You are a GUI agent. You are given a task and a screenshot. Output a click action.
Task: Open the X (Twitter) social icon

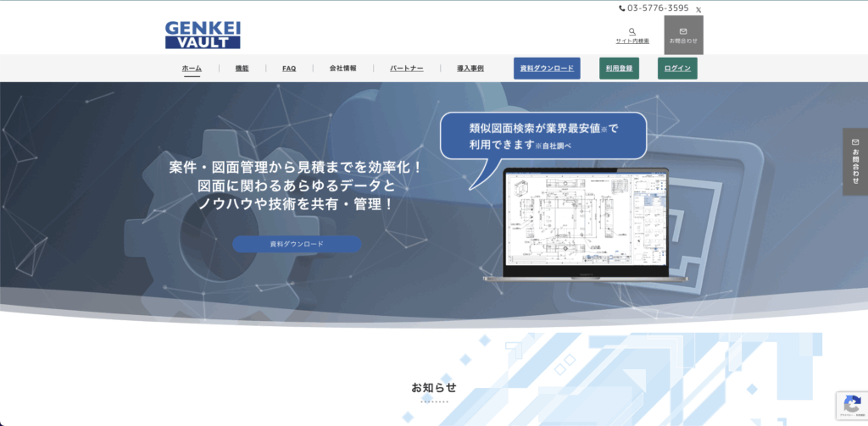pos(698,9)
